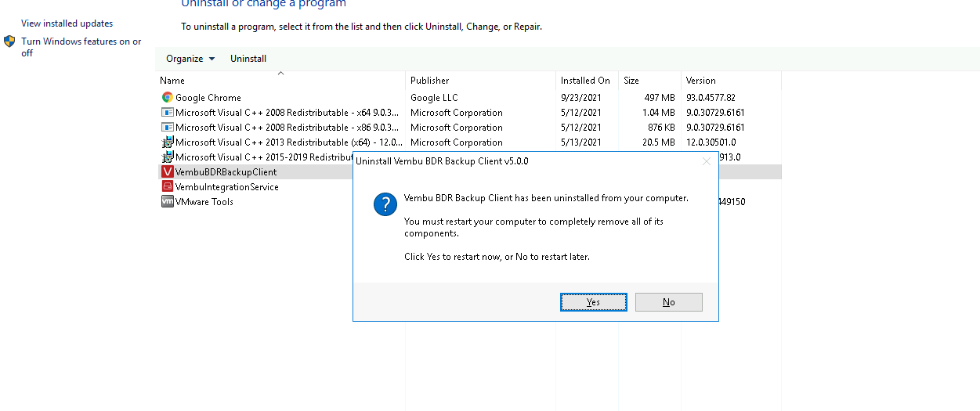
Task: Click the blue question mark dialog icon
Action: click(385, 205)
